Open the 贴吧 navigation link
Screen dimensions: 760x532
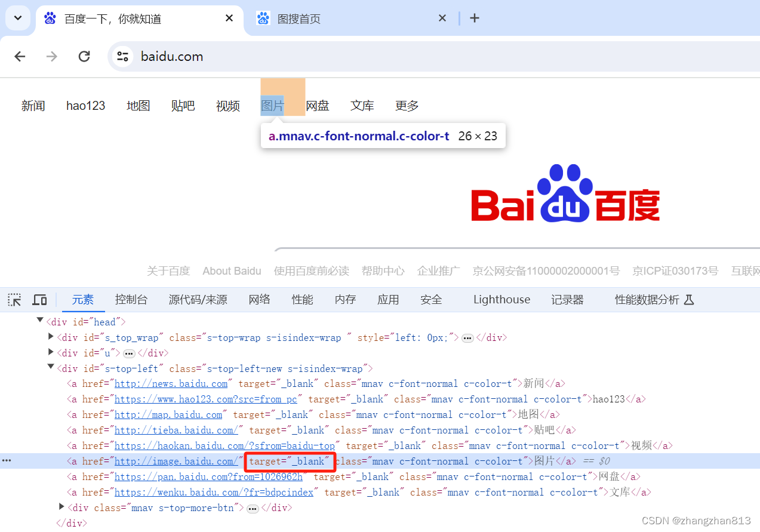tap(183, 106)
